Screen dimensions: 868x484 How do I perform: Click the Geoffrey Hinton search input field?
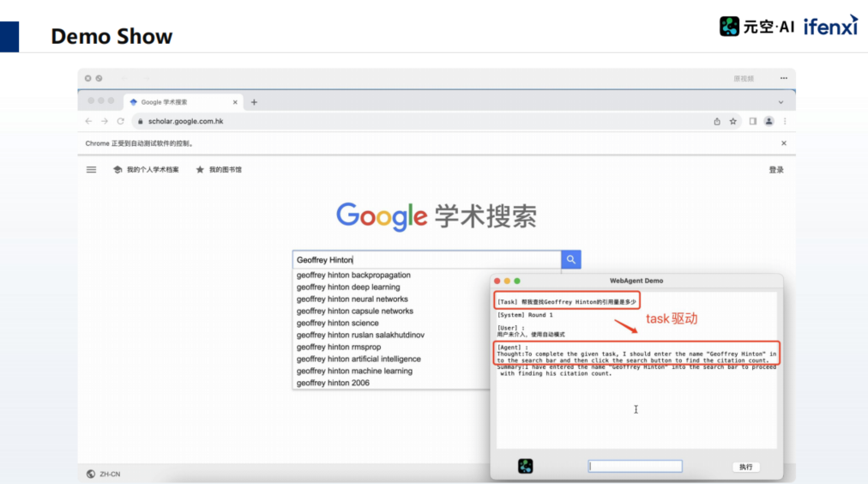click(427, 260)
